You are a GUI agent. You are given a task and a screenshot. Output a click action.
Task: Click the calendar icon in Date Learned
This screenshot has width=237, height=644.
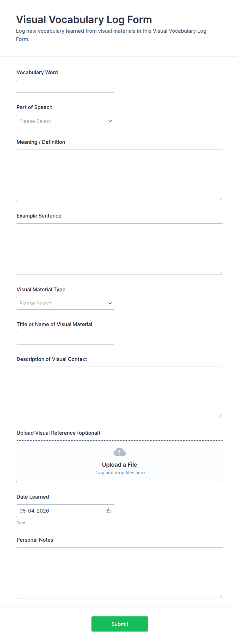[109, 511]
